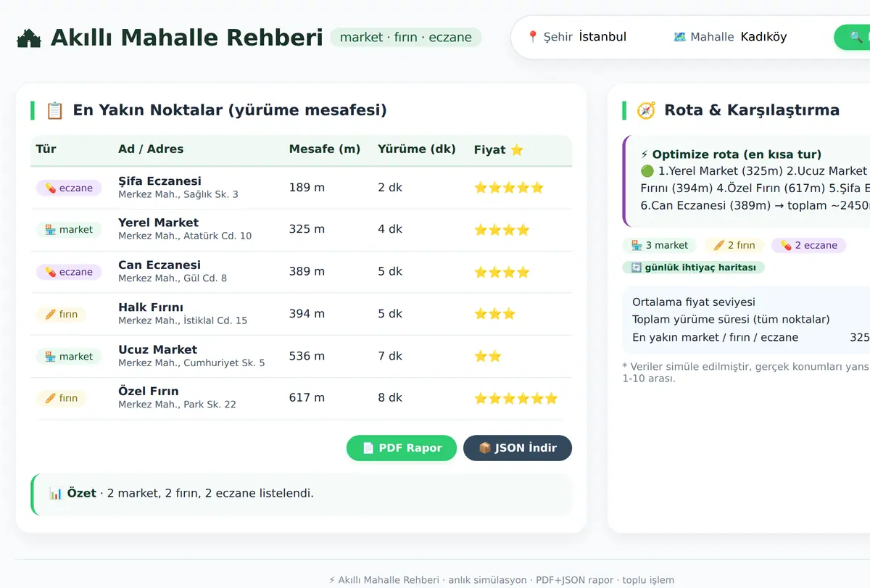Select the '2 eczane' chip in route panel

(808, 246)
